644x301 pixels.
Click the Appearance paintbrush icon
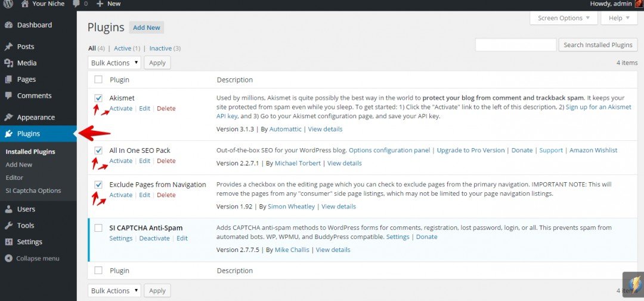click(x=8, y=117)
